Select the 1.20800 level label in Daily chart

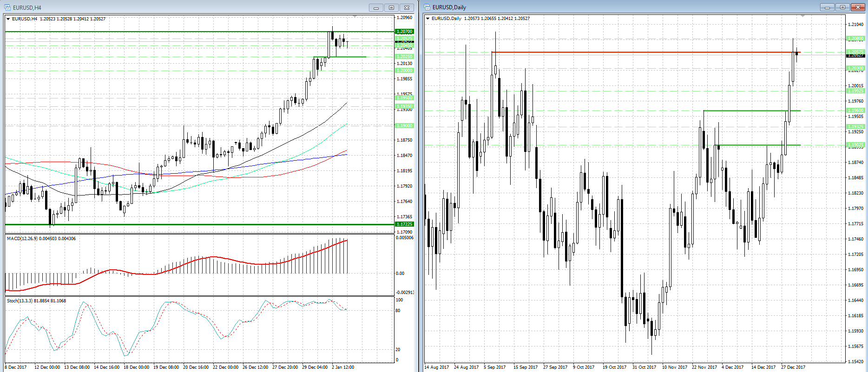coord(855,39)
